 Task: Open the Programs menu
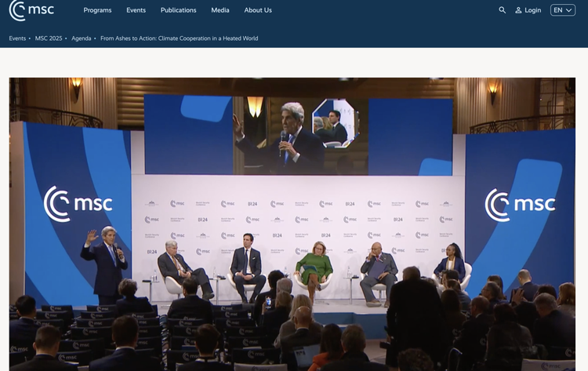(x=97, y=10)
